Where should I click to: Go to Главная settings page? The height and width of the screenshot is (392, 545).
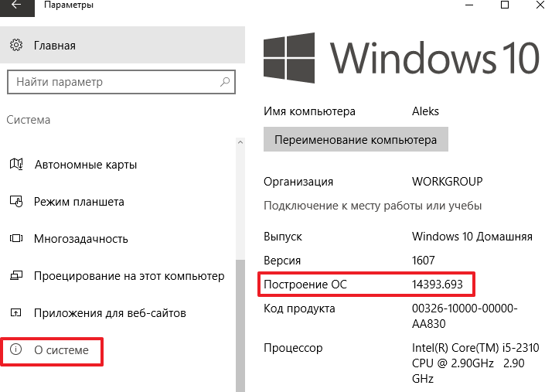tap(54, 46)
